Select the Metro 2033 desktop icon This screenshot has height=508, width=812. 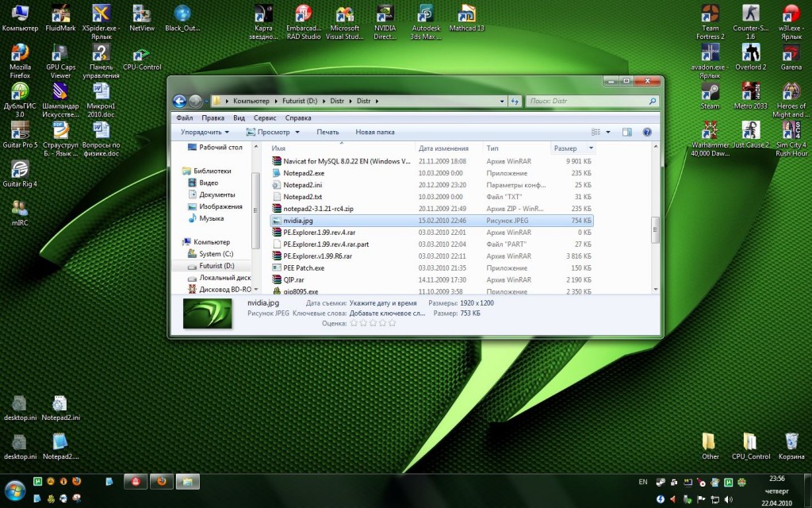point(750,96)
